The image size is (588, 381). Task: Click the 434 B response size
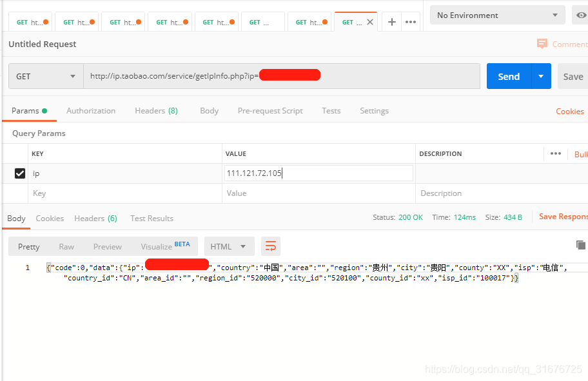coord(513,217)
